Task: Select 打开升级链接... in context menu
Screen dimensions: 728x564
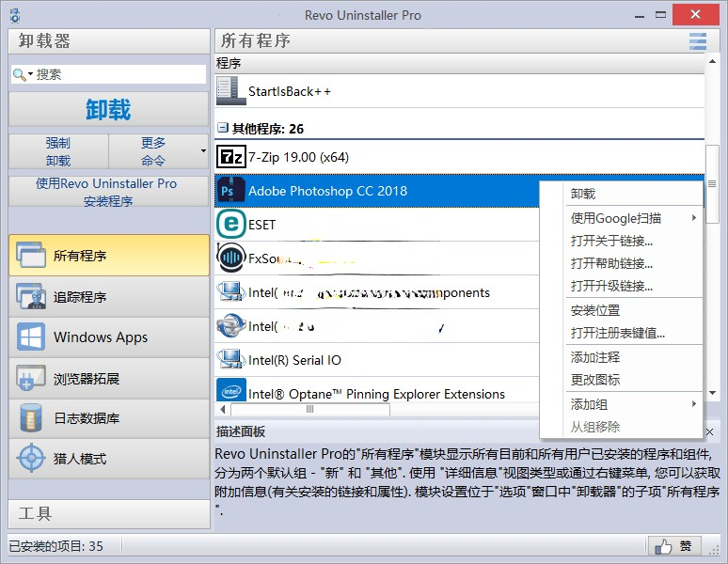Action: pos(621,286)
